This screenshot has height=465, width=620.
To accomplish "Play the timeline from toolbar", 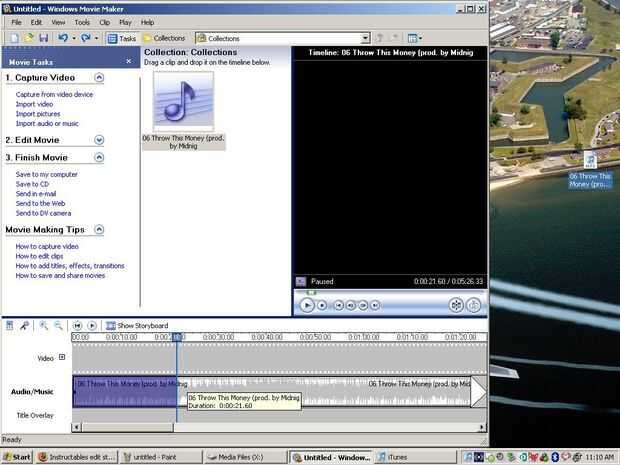I will (x=92, y=326).
